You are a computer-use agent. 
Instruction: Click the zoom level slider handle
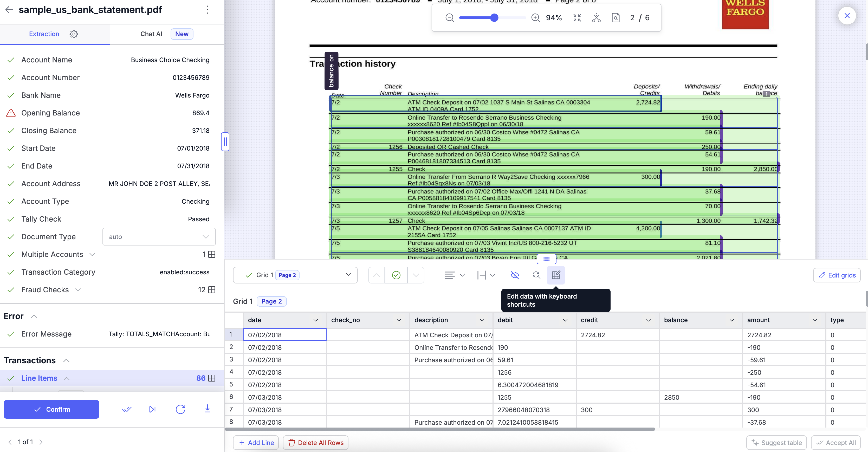[494, 17]
